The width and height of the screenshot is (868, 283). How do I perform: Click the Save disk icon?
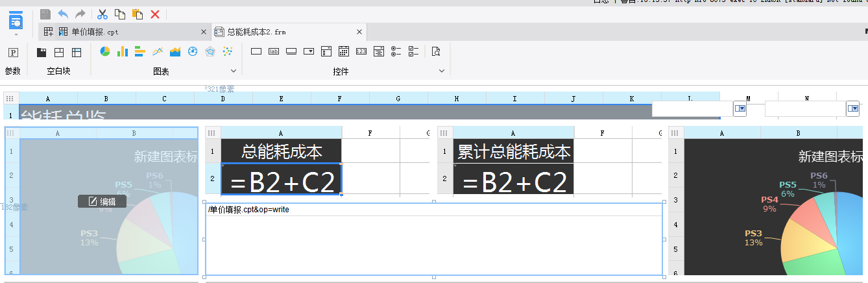pyautogui.click(x=45, y=14)
